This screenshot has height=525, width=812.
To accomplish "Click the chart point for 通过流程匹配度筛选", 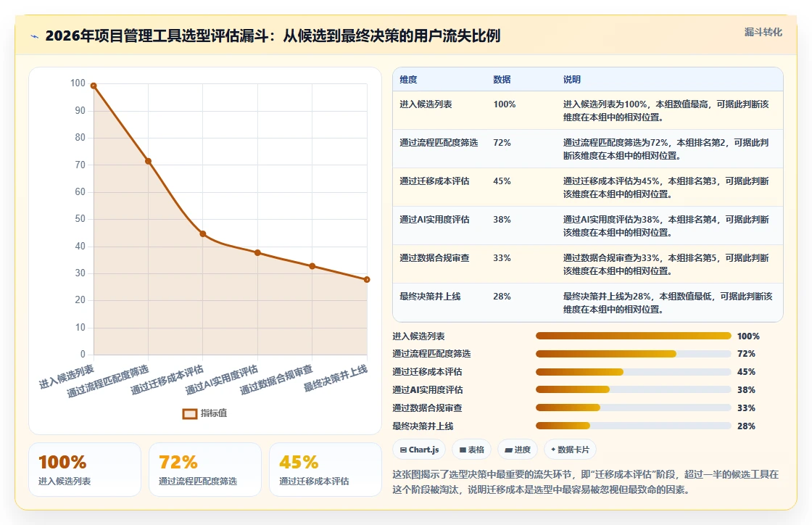I will tap(148, 162).
